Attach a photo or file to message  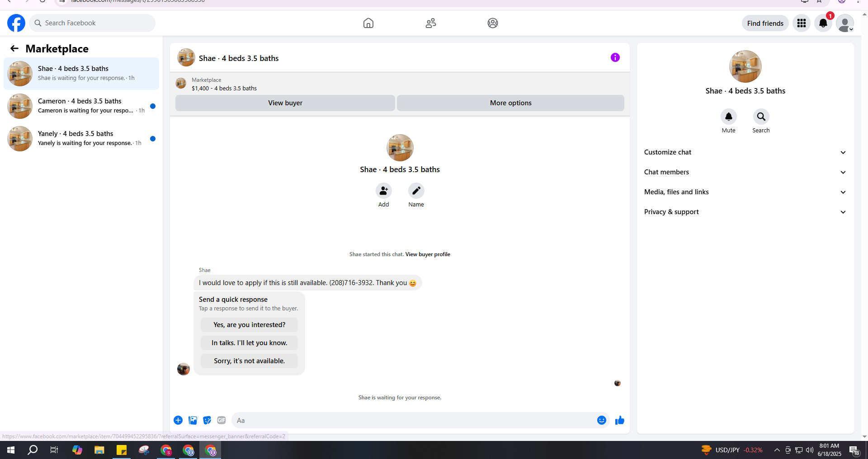pyautogui.click(x=193, y=420)
